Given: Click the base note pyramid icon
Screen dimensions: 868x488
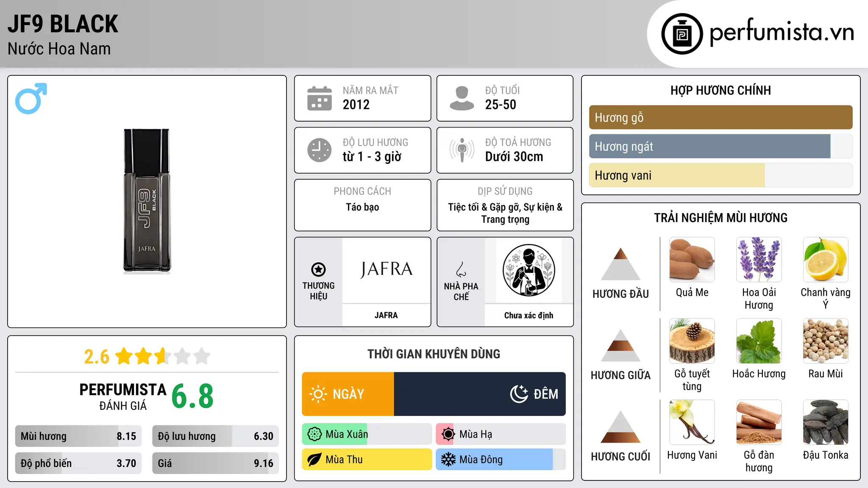Looking at the screenshot, I should coord(621,427).
